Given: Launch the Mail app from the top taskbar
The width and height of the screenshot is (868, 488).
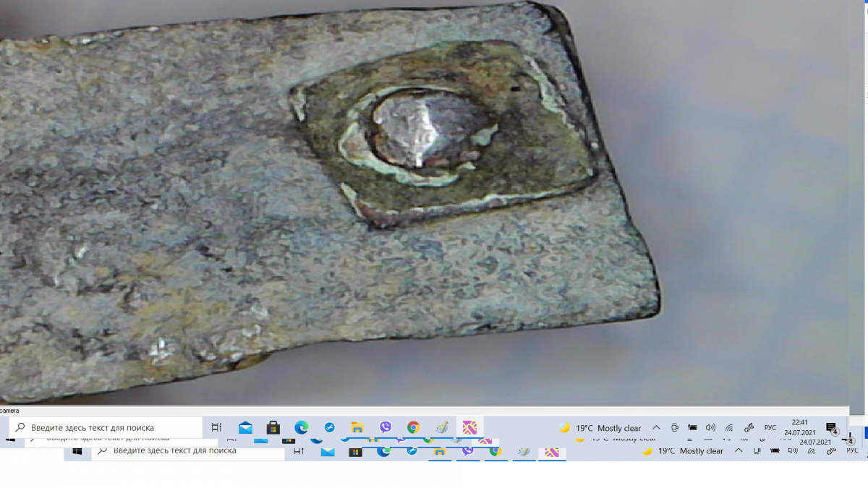Looking at the screenshot, I should (245, 427).
